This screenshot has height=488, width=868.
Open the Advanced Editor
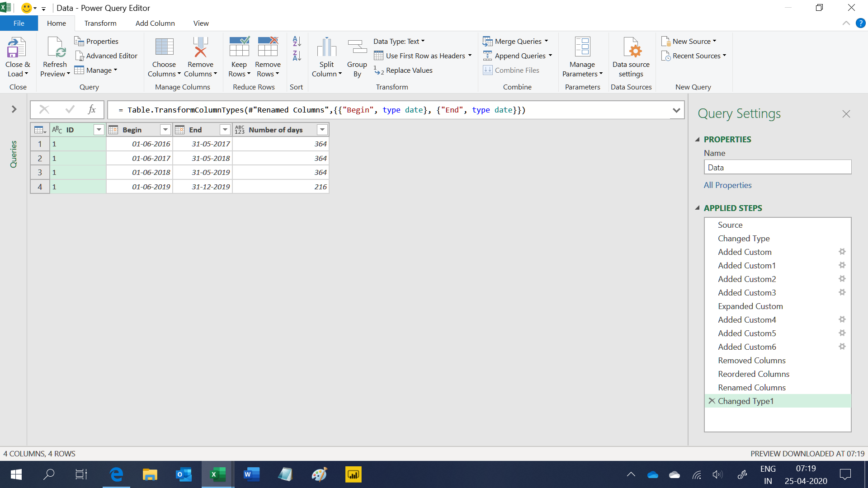106,56
